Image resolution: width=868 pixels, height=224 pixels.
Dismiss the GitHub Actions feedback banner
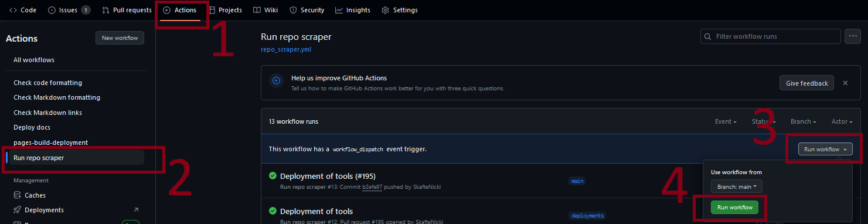click(x=845, y=83)
